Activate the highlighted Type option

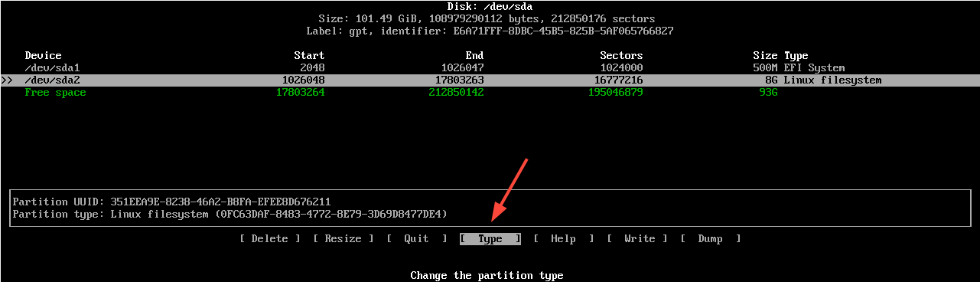[490, 239]
